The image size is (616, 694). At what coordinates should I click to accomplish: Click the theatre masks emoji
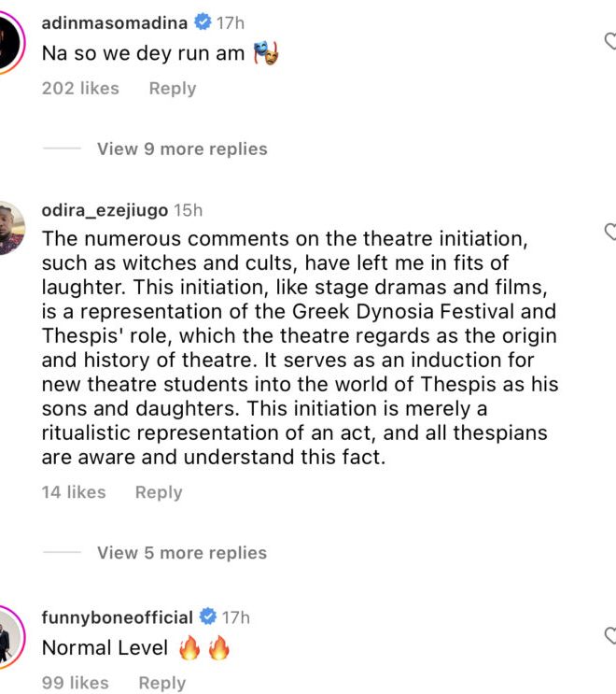pos(266,54)
